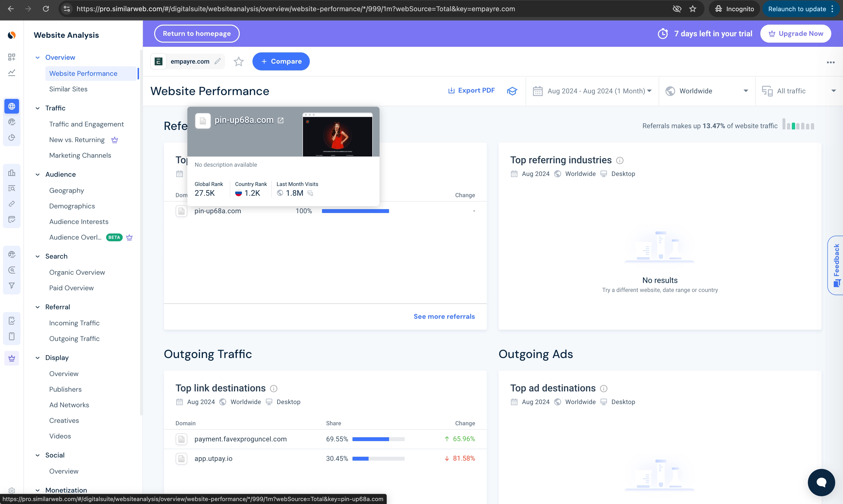Open the pie chart icon in the sidebar
This screenshot has width=843, height=504.
pyautogui.click(x=12, y=138)
